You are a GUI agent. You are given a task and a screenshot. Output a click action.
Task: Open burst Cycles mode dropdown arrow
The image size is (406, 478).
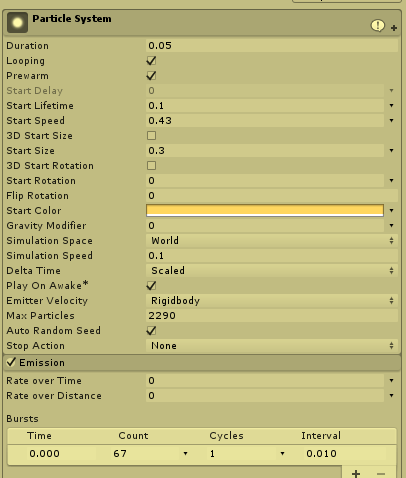(283, 454)
